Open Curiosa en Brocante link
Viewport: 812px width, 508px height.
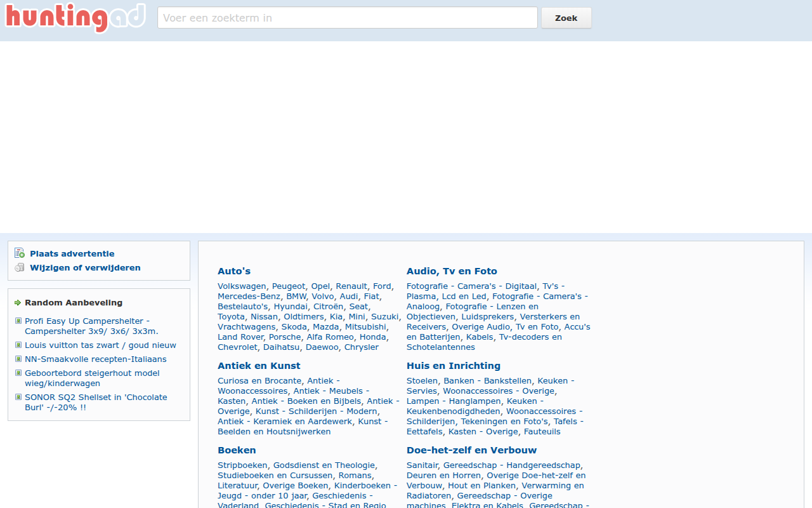click(x=259, y=381)
